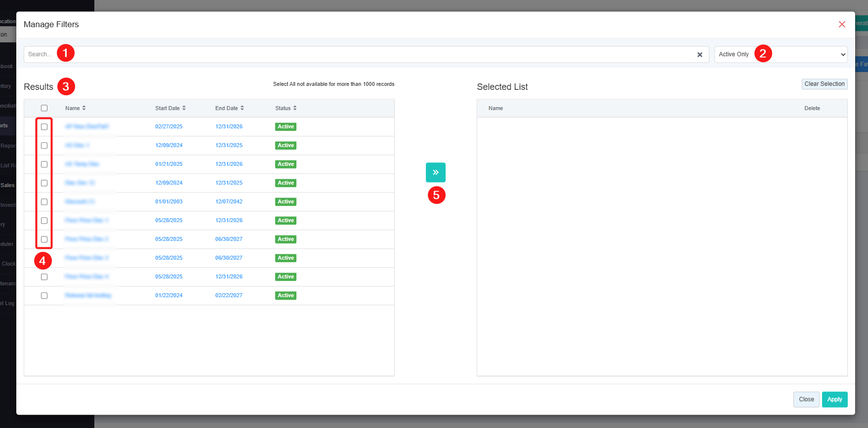The image size is (868, 428).
Task: Open the Active Only status dropdown
Action: (781, 54)
